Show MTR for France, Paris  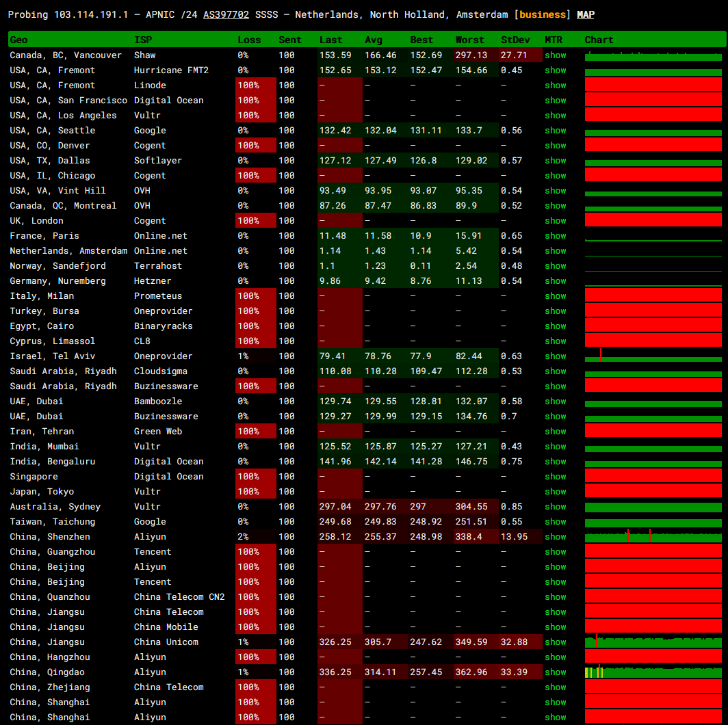(556, 236)
